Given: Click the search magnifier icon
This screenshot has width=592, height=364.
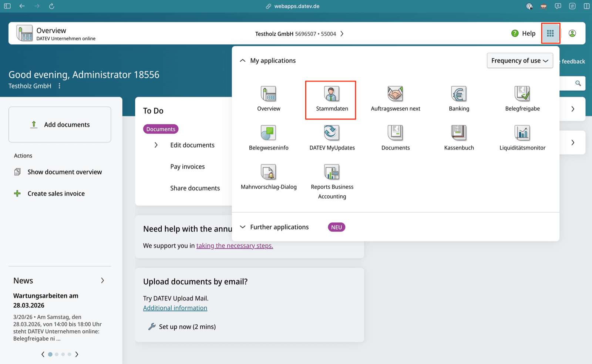Looking at the screenshot, I should coord(578,83).
